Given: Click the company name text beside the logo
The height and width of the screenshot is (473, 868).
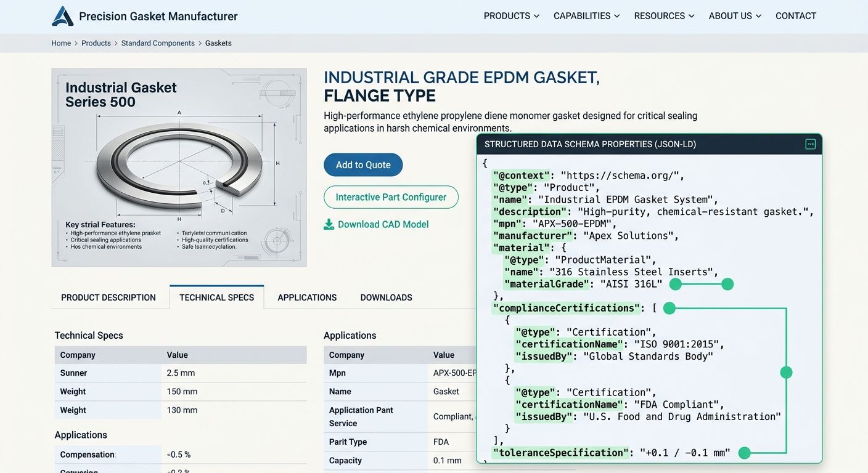Looking at the screenshot, I should tap(158, 17).
